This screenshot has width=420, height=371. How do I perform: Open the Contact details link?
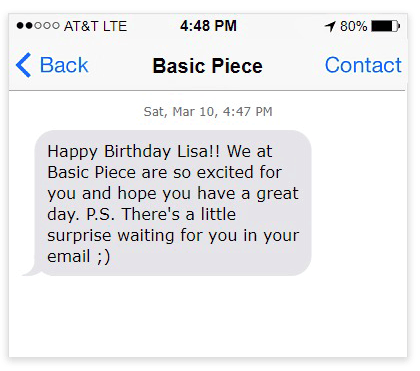click(x=363, y=65)
